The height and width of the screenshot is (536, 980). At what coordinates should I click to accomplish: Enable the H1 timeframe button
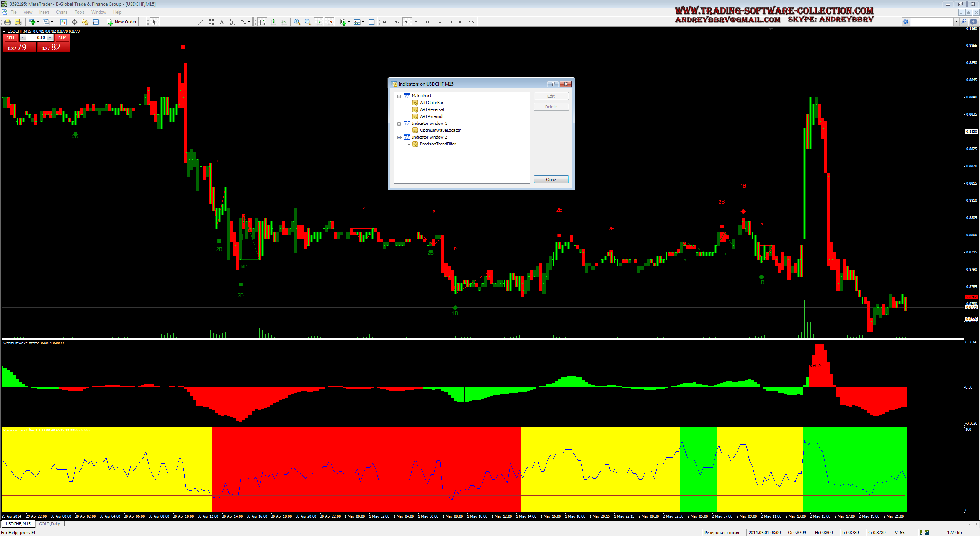(x=428, y=22)
